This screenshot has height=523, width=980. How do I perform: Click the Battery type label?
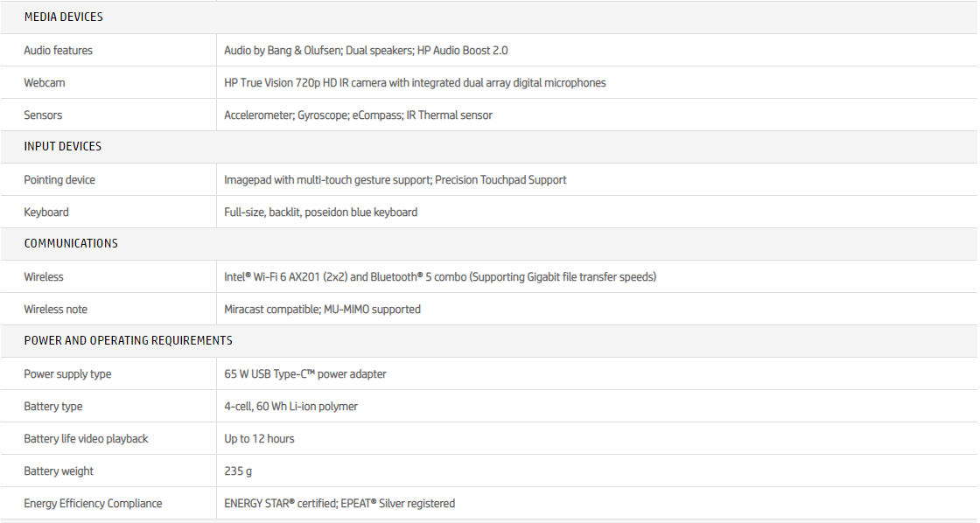[52, 407]
